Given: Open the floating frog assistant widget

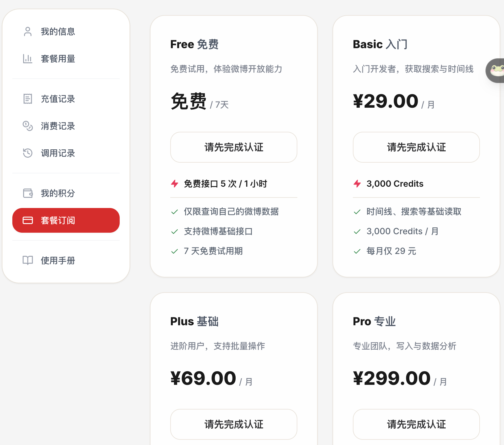Looking at the screenshot, I should [x=496, y=71].
